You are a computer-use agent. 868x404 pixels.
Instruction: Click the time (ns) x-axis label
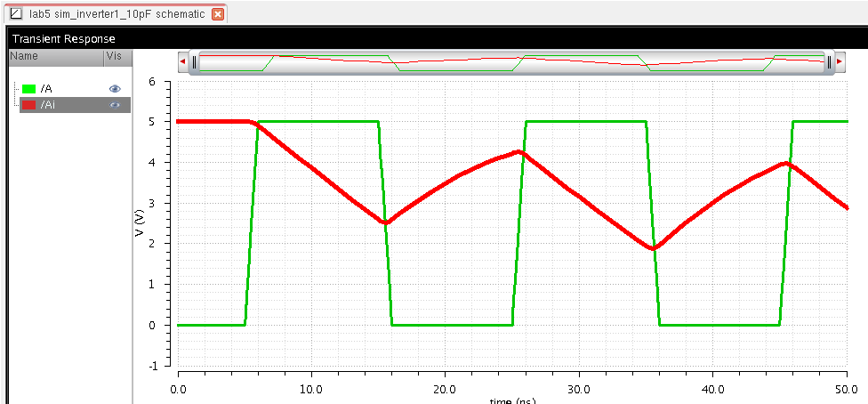click(x=512, y=400)
